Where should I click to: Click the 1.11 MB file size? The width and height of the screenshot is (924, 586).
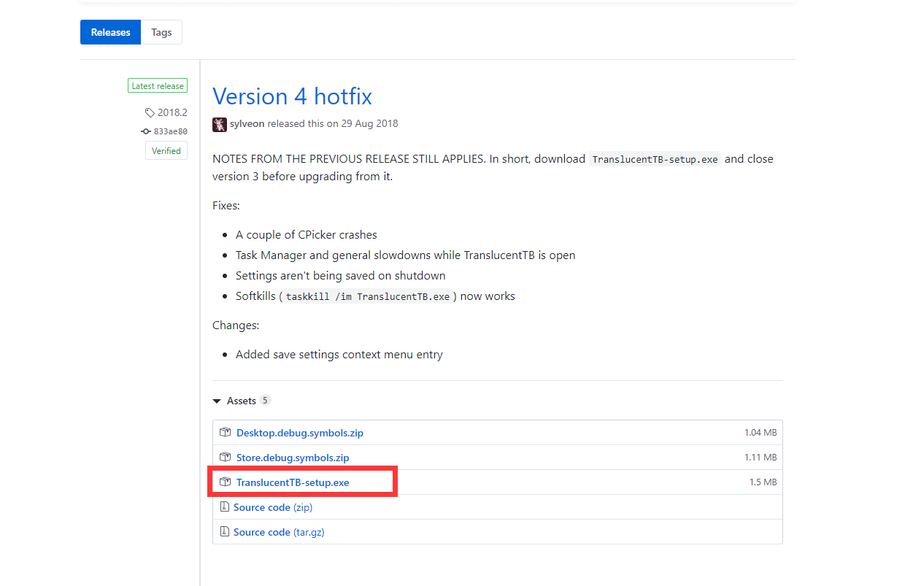coord(761,458)
